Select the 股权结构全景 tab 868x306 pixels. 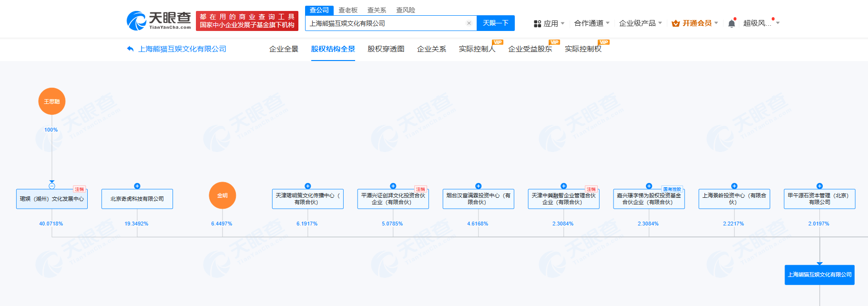(x=333, y=49)
